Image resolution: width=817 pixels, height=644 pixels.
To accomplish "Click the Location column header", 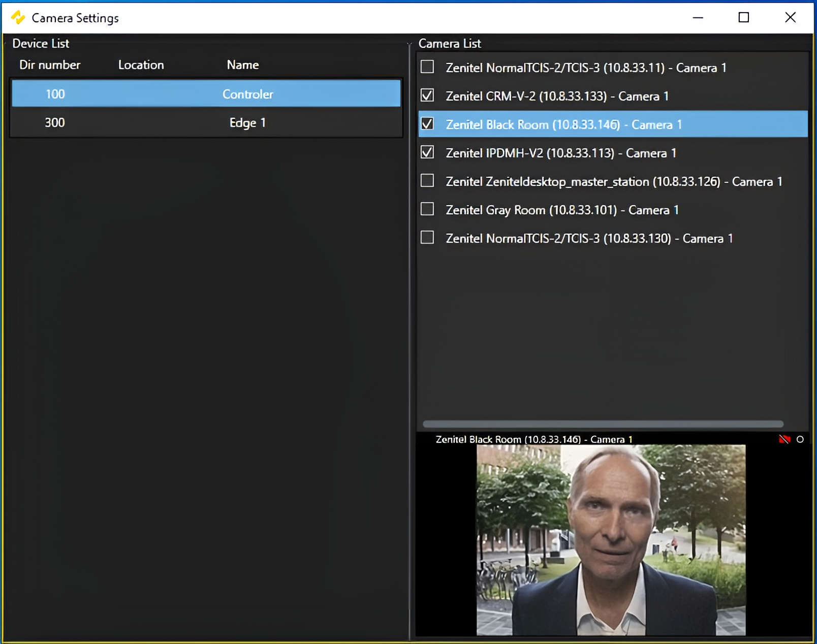I will 141,65.
